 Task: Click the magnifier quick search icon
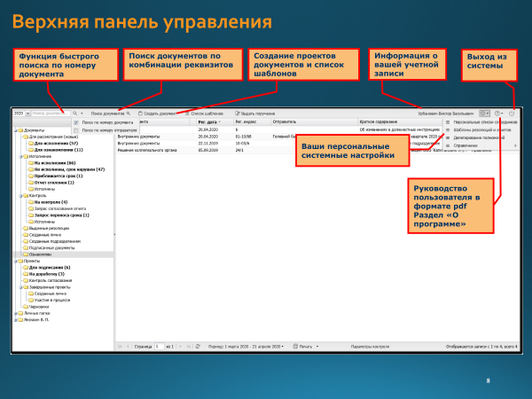pos(74,113)
